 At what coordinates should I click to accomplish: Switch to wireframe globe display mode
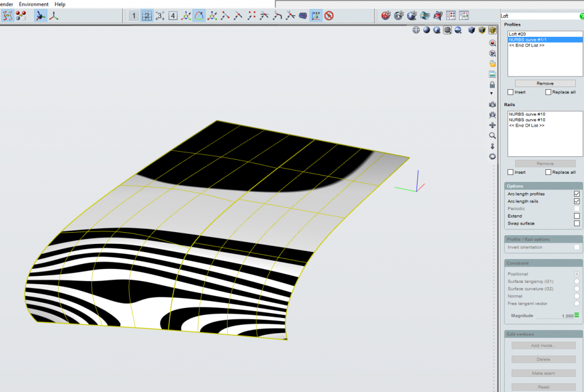(x=416, y=30)
